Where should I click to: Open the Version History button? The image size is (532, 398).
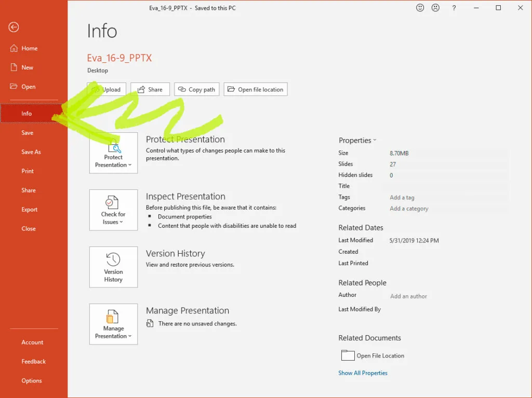point(113,267)
